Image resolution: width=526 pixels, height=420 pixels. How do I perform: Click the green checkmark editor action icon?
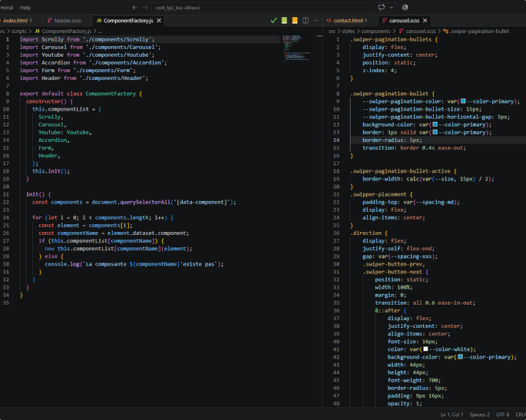point(273,21)
